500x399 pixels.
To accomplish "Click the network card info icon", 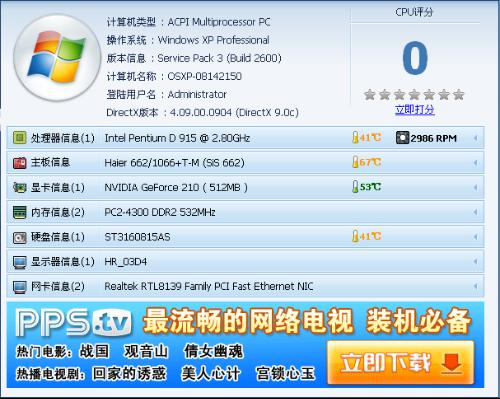I will point(19,287).
